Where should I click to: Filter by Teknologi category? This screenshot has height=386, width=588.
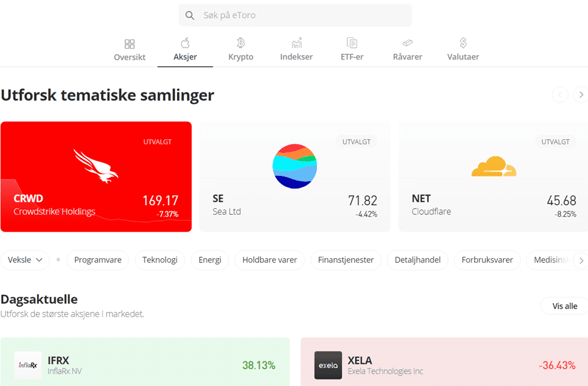160,260
